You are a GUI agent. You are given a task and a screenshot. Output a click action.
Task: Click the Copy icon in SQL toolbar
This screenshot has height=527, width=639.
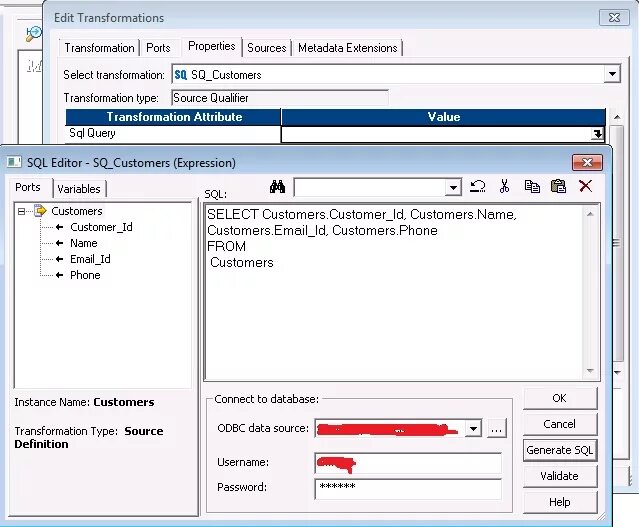pos(532,186)
